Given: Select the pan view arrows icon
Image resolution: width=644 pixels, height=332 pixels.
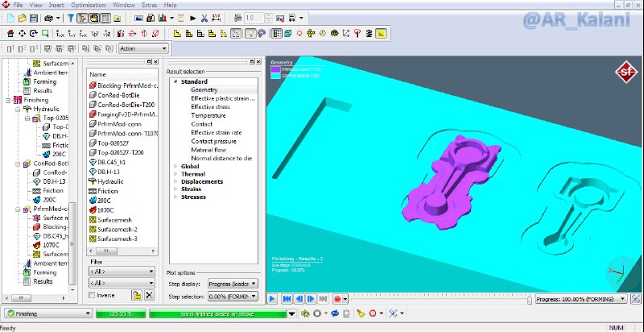Looking at the screenshot, I should point(23,34).
